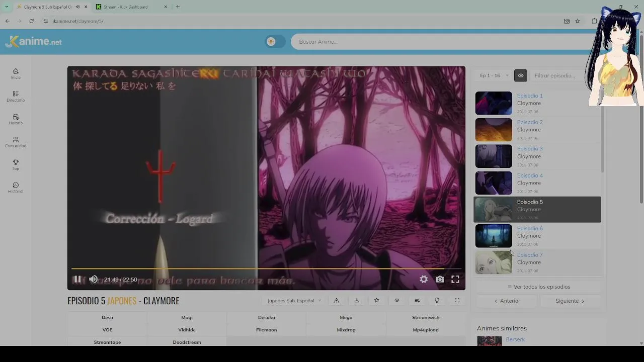644x362 pixels.
Task: Open Directorio in sidebar
Action: [16, 97]
